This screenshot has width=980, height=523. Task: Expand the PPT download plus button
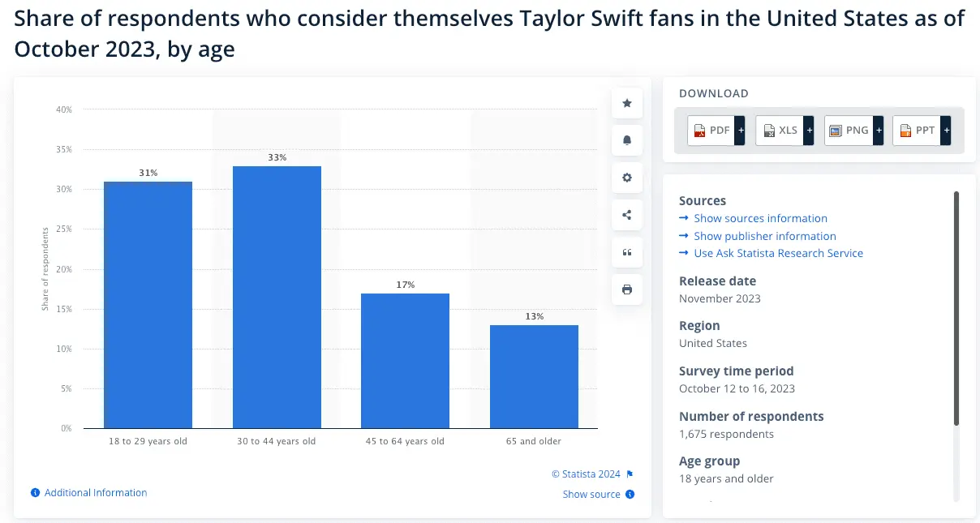tap(945, 131)
